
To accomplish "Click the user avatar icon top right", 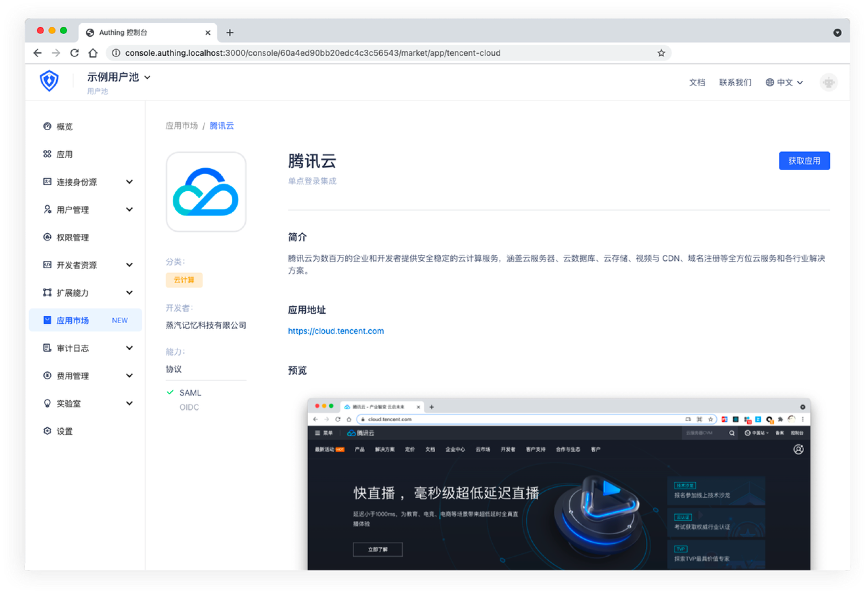I will click(828, 82).
